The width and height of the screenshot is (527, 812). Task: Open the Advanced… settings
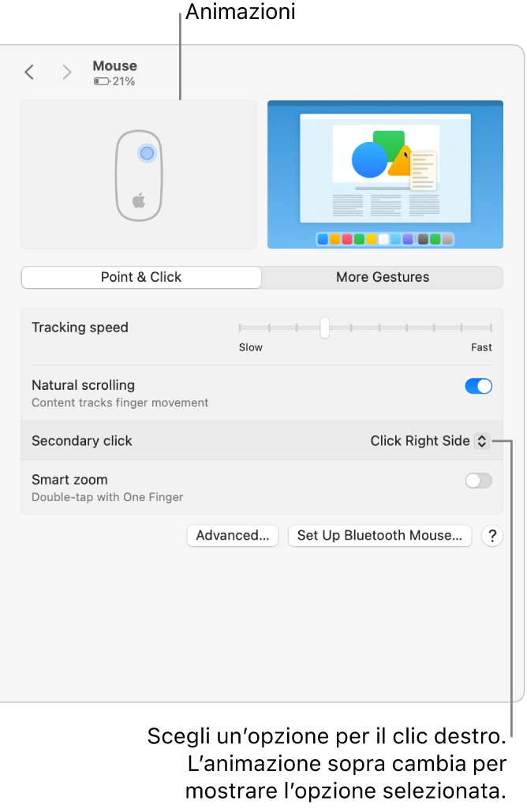tap(233, 536)
